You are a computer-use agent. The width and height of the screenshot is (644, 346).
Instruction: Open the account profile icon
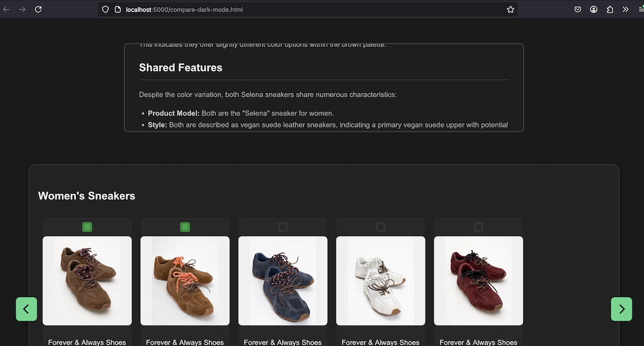(594, 10)
